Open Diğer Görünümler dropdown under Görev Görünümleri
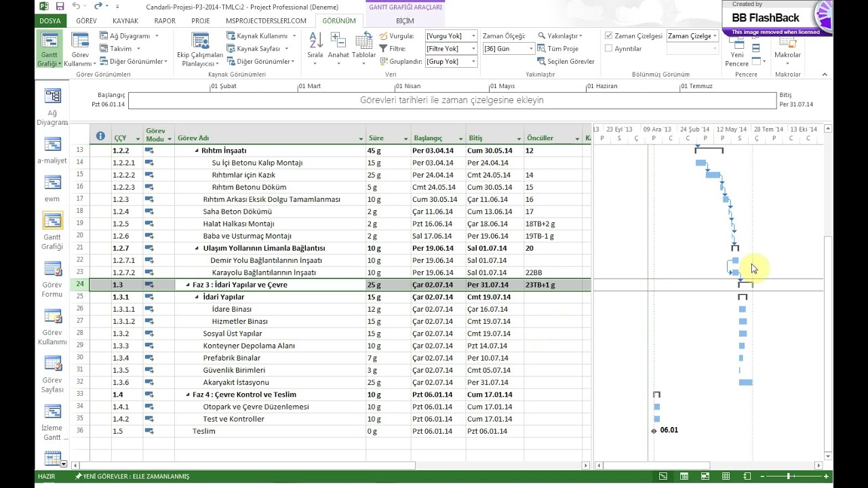 click(132, 62)
